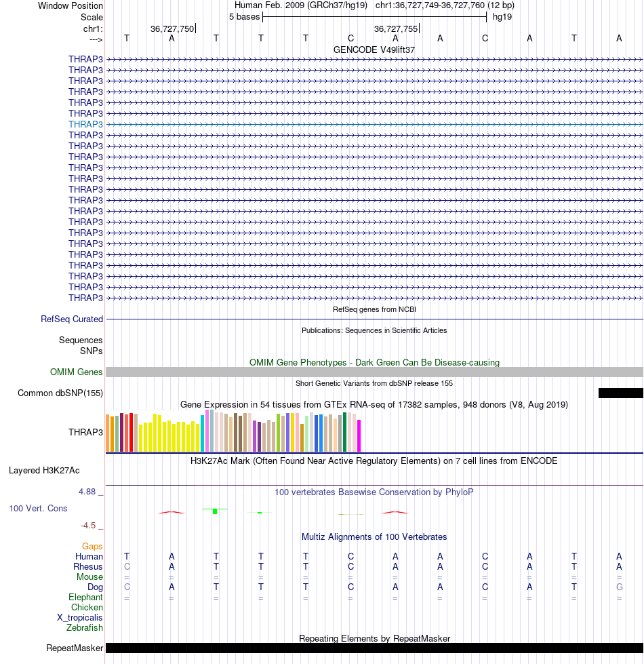Click the gray OMIM Genes bar
This screenshot has width=644, height=664.
tap(374, 372)
